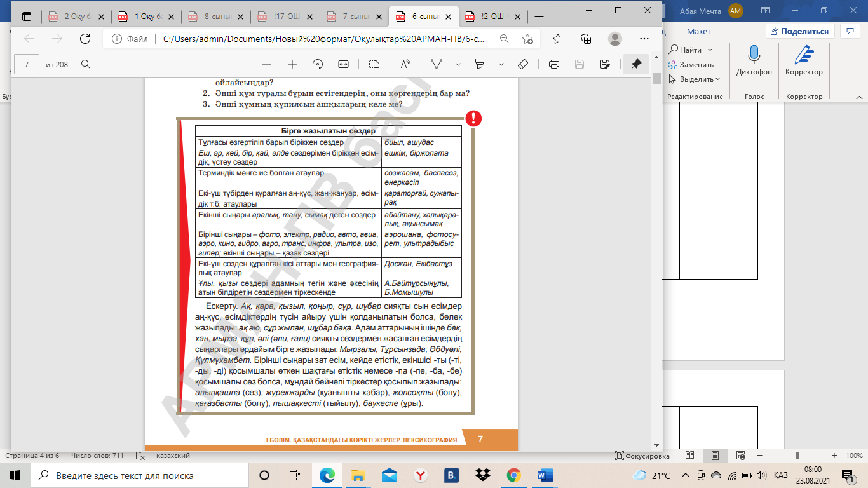Screen dimensions: 868x488
Task: Open Task View on the taskbar
Action: pos(294,475)
